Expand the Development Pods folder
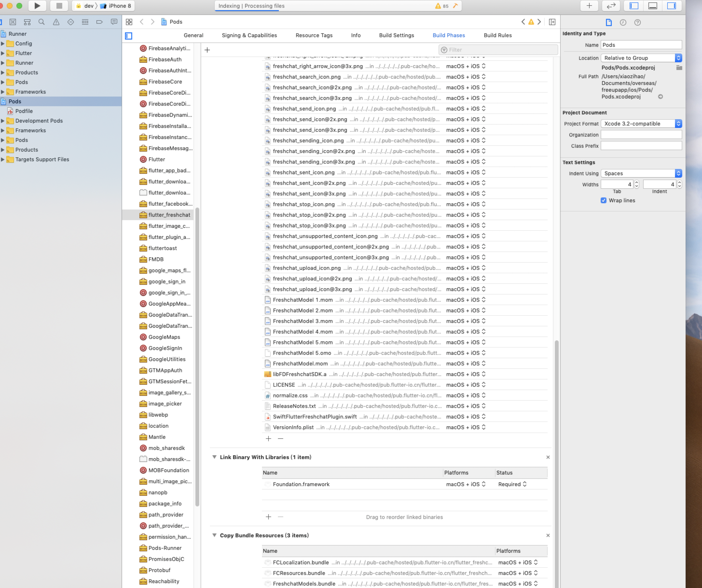The image size is (702, 588). 3,121
